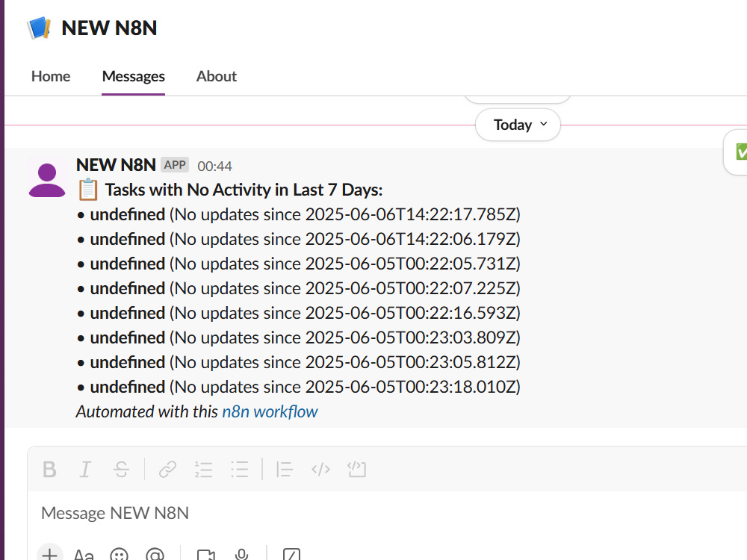Viewport: 747px width, 560px height.
Task: Start an ordered numbered list
Action: [203, 470]
